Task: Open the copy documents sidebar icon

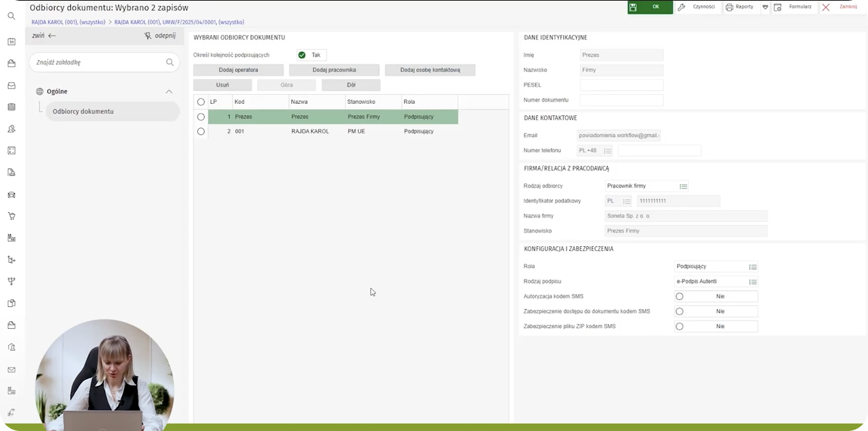Action: tap(11, 303)
